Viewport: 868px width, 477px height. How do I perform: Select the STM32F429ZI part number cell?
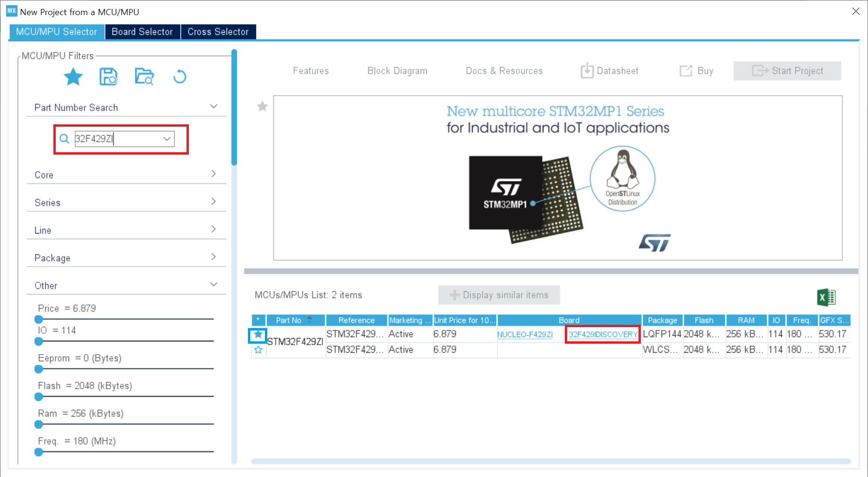click(296, 342)
